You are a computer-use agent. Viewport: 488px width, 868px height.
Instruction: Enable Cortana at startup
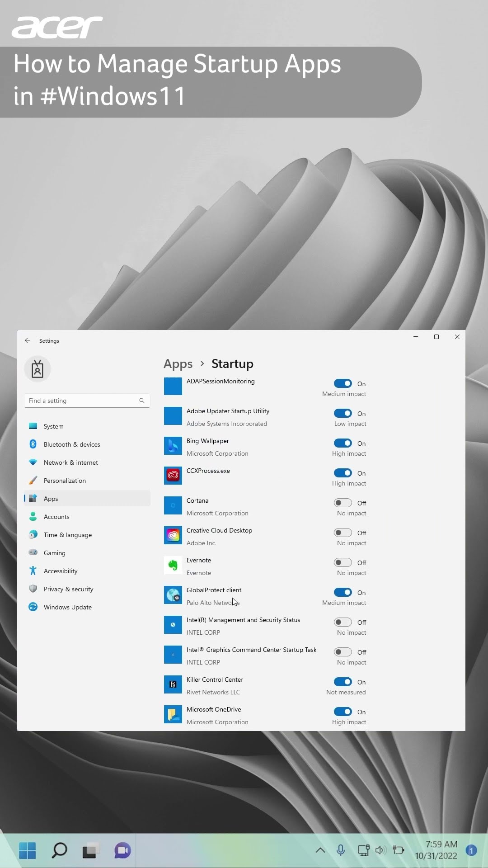[x=343, y=503]
